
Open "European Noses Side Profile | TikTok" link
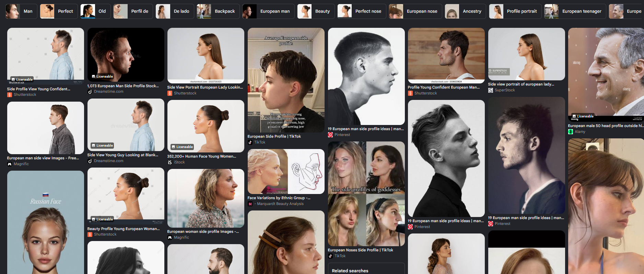tap(360, 250)
